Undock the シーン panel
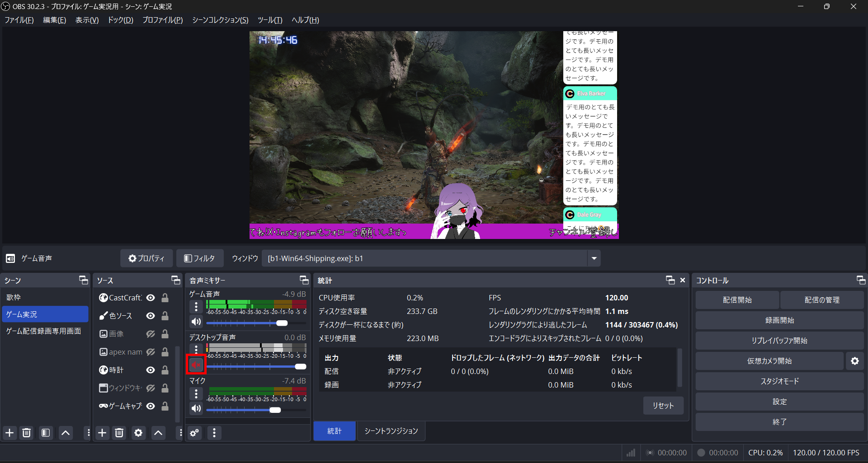 click(x=84, y=280)
